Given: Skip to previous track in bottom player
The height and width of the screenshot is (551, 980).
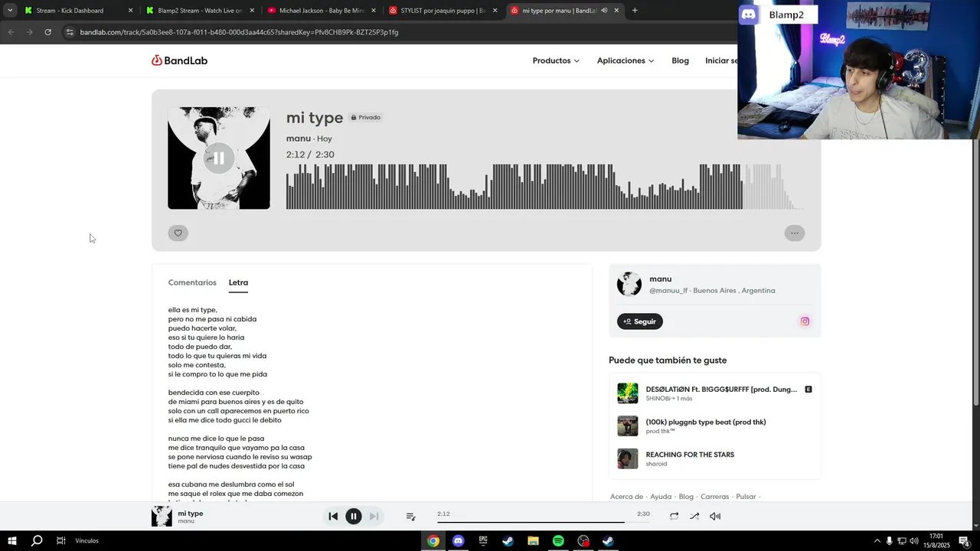Looking at the screenshot, I should (x=333, y=517).
